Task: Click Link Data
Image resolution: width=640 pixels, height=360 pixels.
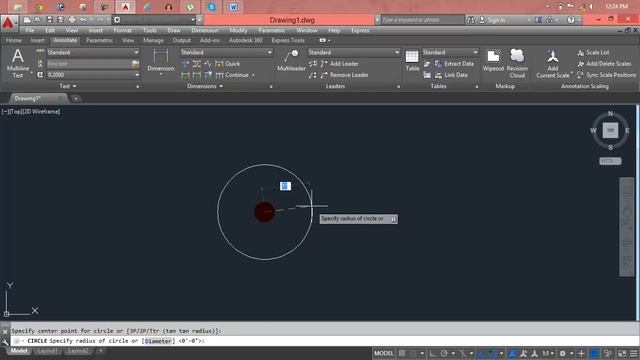Action: coord(451,75)
